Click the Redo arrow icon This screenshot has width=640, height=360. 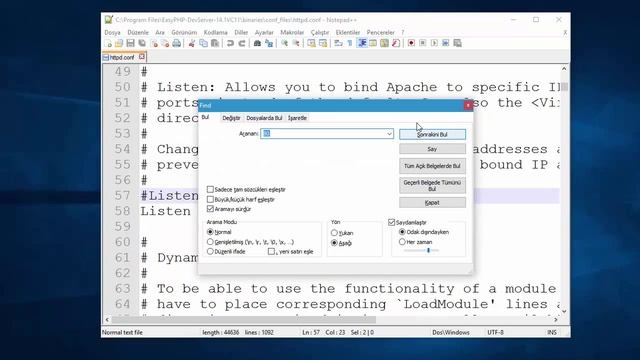coord(242,43)
